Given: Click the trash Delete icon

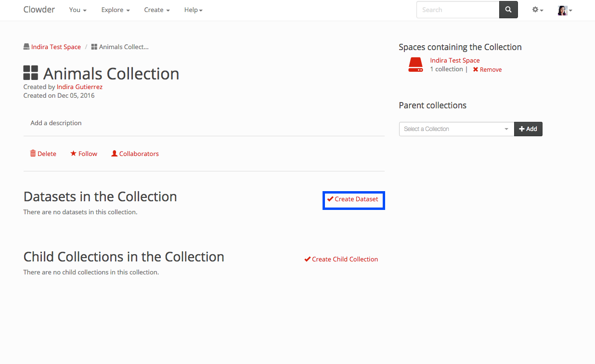Looking at the screenshot, I should pyautogui.click(x=33, y=154).
